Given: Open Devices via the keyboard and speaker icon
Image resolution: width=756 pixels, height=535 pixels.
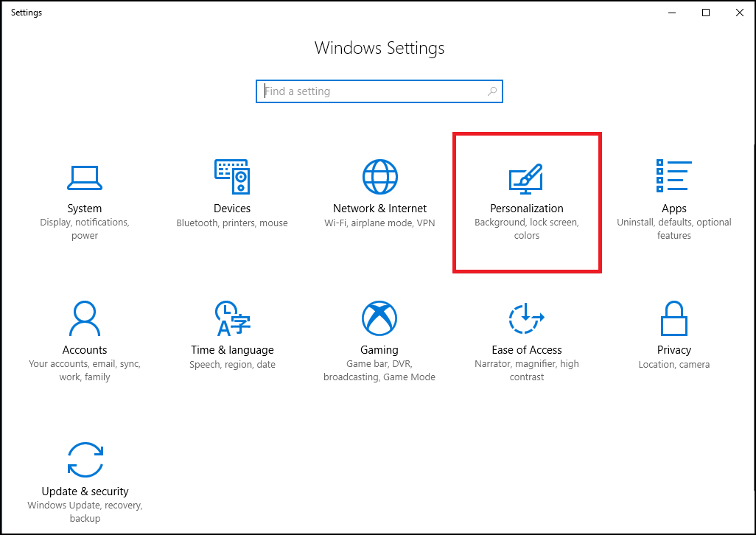Looking at the screenshot, I should pyautogui.click(x=232, y=177).
